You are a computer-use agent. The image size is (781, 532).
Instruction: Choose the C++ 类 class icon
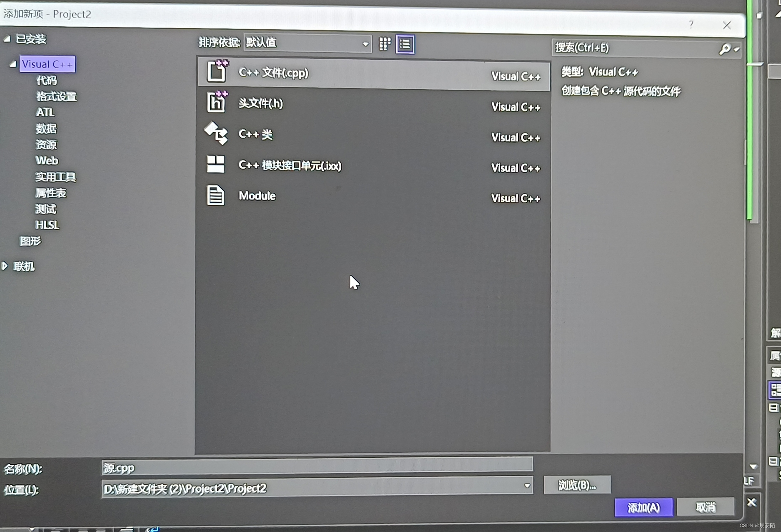click(216, 133)
